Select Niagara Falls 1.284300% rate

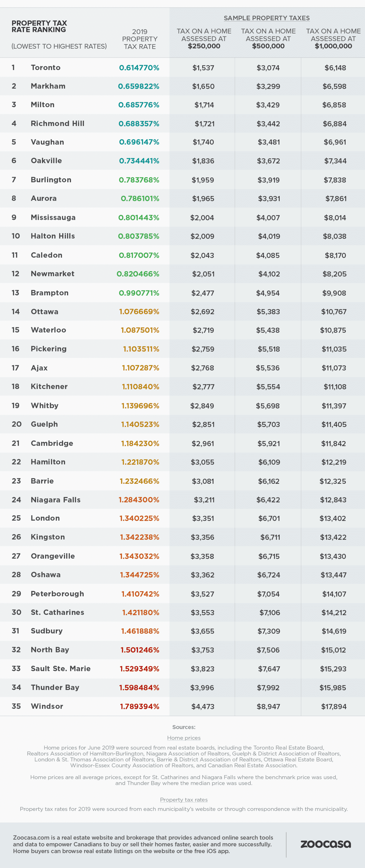pyautogui.click(x=139, y=500)
